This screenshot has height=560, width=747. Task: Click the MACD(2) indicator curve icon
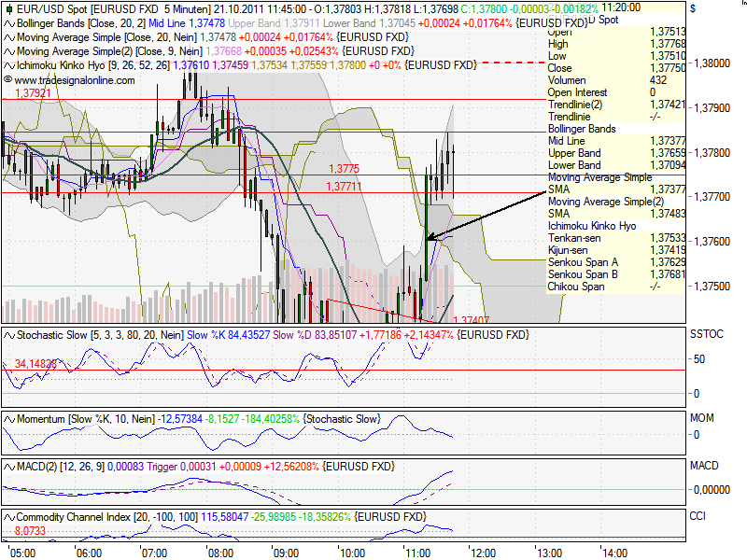coord(7,465)
